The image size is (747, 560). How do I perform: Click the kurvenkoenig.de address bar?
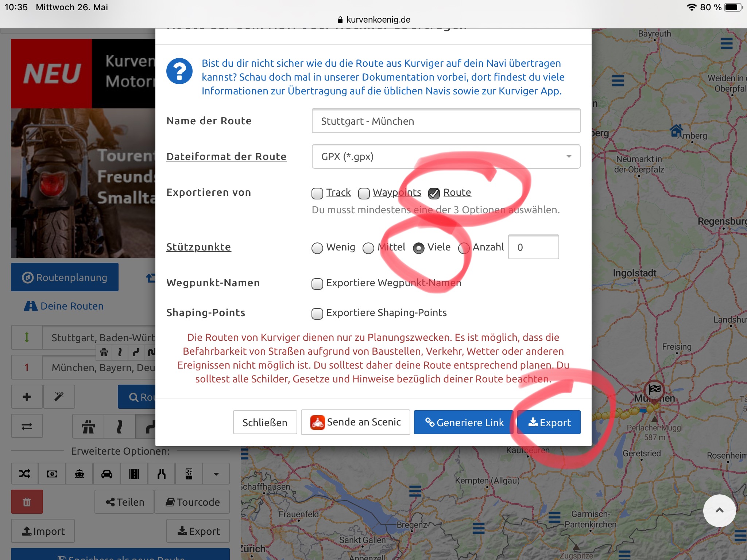point(374,20)
